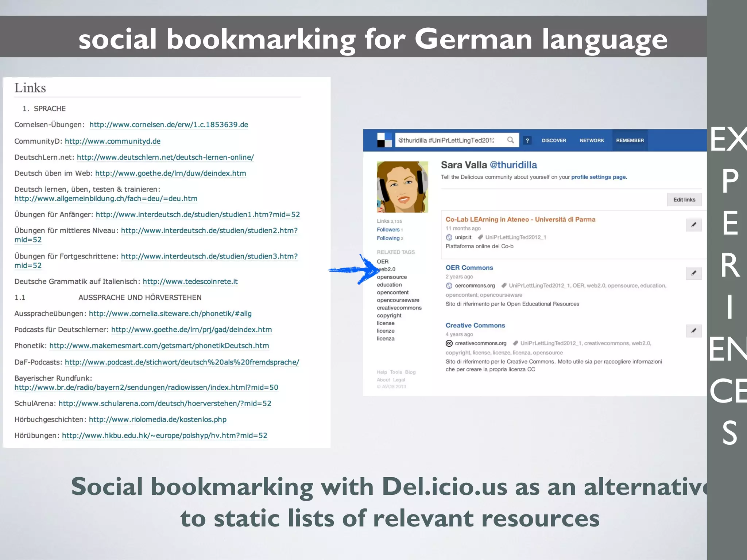Click the Blog footer link

coord(410,372)
